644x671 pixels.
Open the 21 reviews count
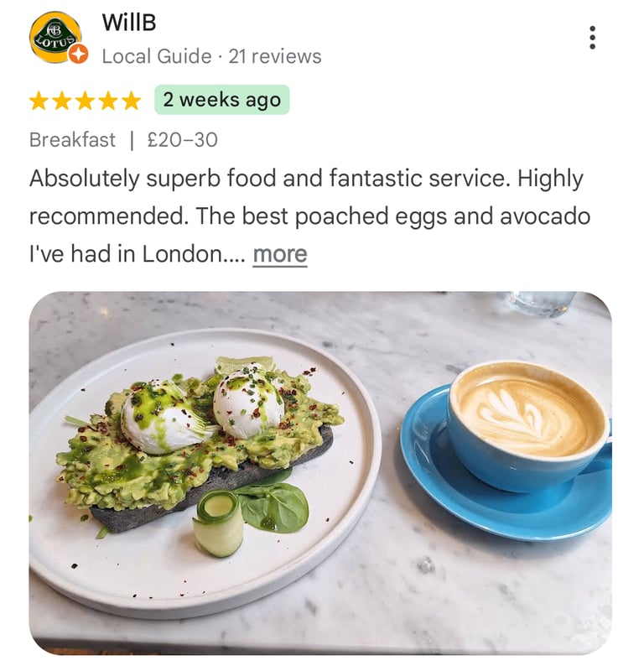[x=275, y=56]
